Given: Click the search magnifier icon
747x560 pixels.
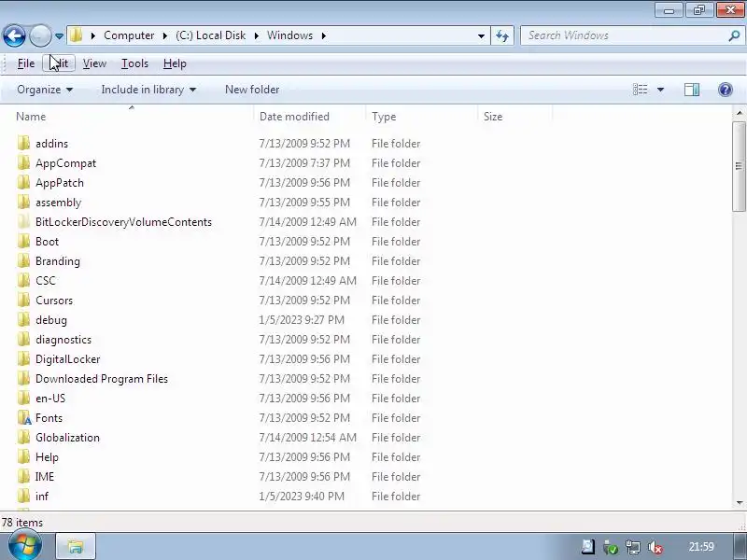Looking at the screenshot, I should [x=734, y=35].
